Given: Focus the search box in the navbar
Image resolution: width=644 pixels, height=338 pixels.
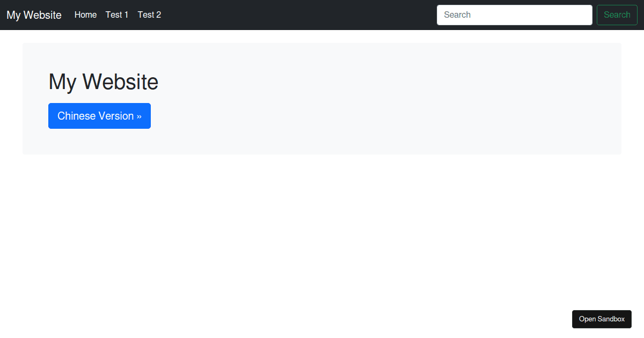Looking at the screenshot, I should coord(514,14).
